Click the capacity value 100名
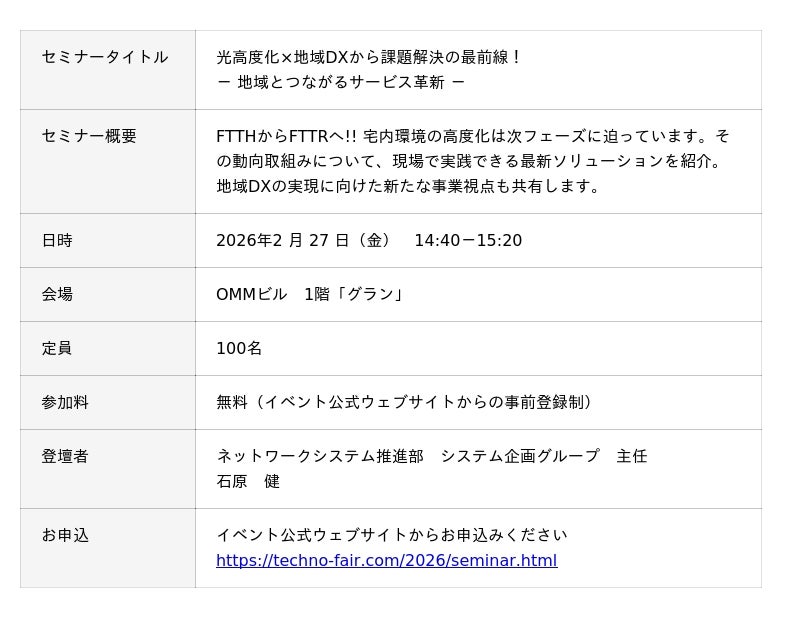The width and height of the screenshot is (800, 618). coord(239,348)
